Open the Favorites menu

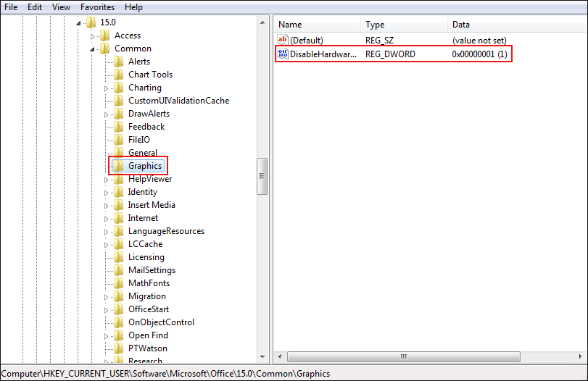(x=97, y=7)
